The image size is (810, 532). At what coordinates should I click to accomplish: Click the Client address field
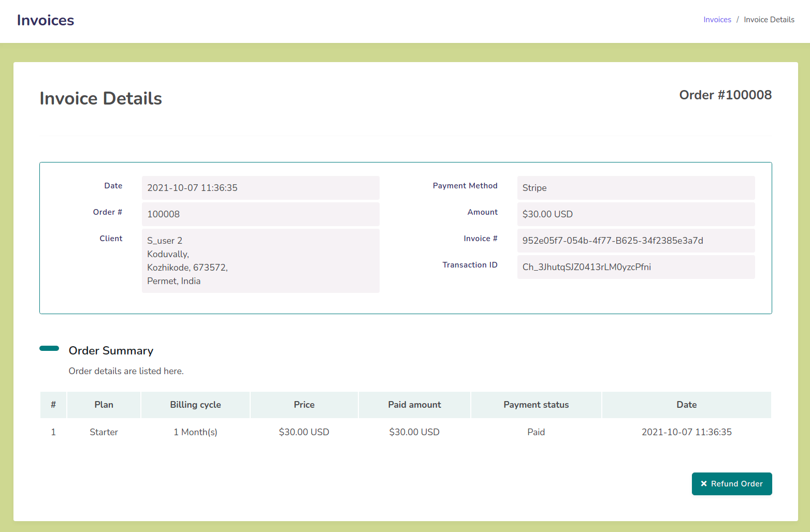(x=260, y=261)
